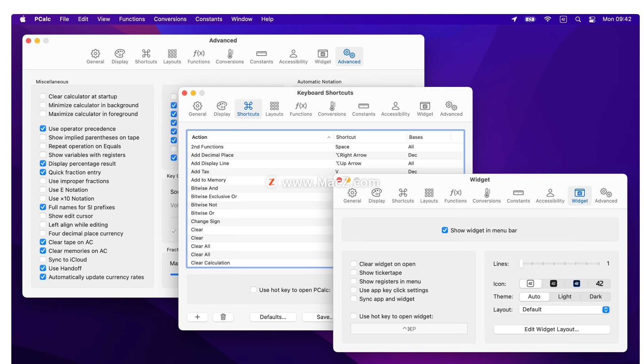Click Edit Widget Layout button
Viewport: 644px width, 364px height.
point(551,329)
